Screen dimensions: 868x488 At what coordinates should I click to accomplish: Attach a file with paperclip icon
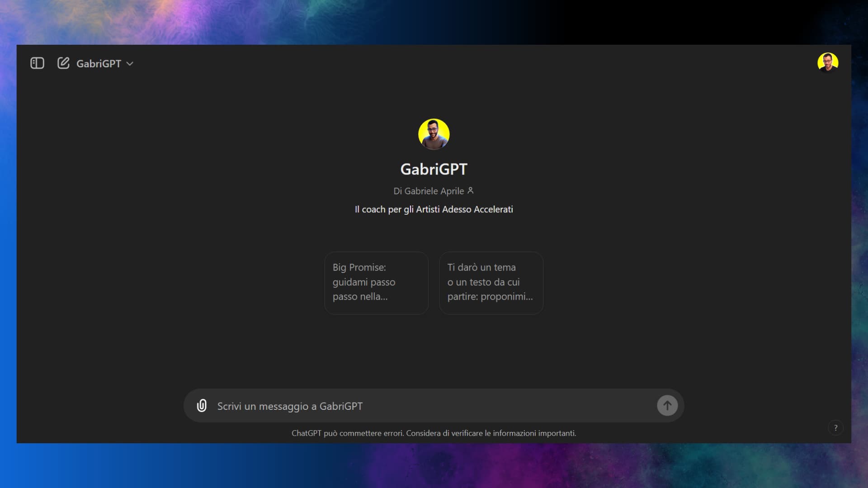[x=202, y=406]
